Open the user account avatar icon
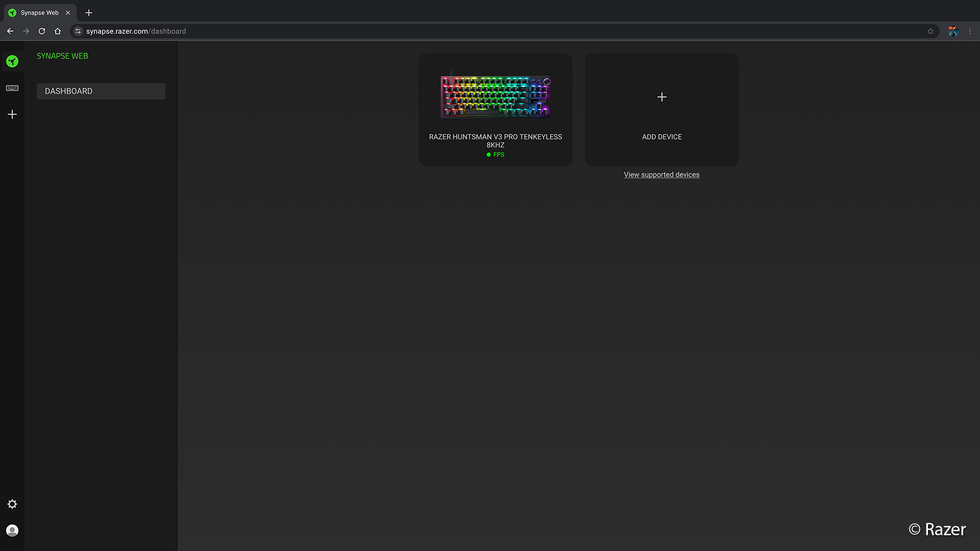 point(12,531)
